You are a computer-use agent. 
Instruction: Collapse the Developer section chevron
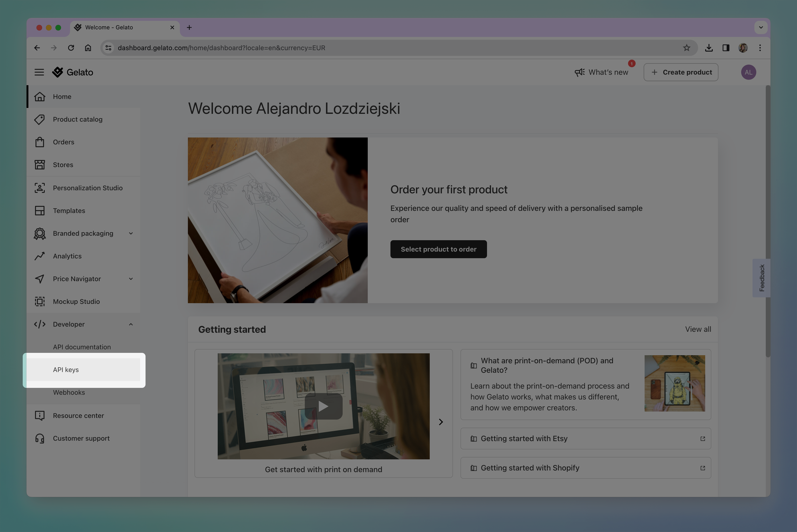tap(131, 324)
